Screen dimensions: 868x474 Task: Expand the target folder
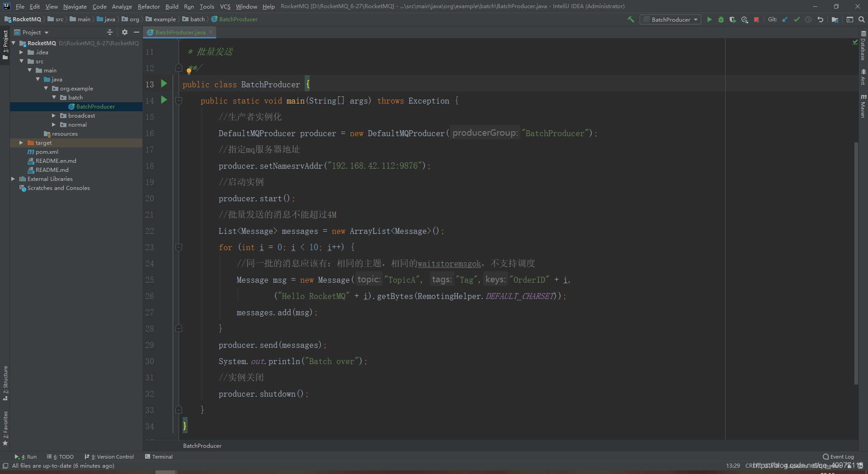pyautogui.click(x=21, y=142)
